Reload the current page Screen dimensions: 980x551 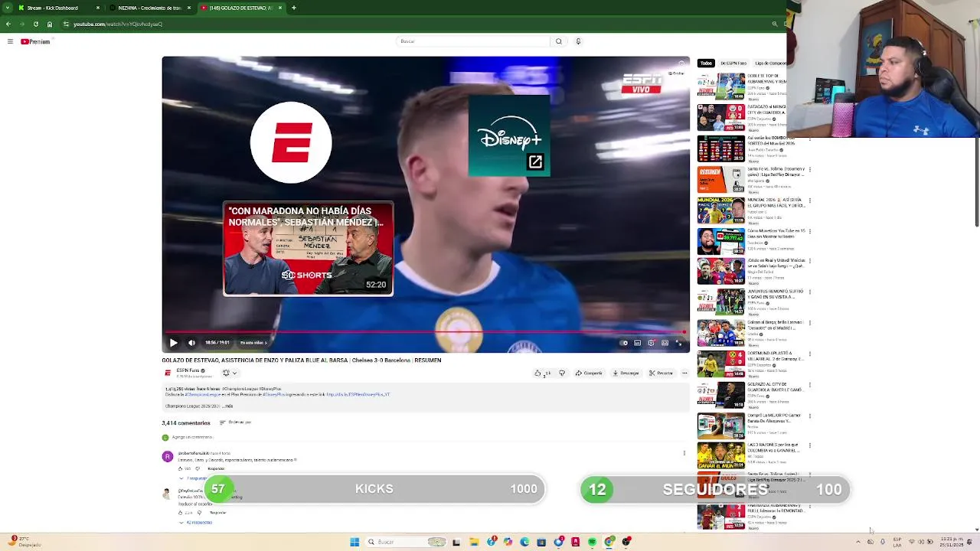point(35,24)
